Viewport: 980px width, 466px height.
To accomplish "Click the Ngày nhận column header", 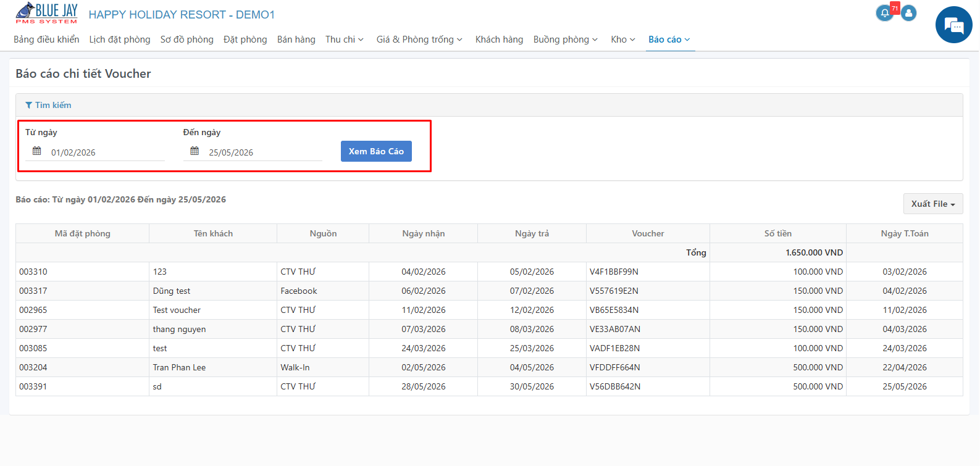I will tap(424, 233).
